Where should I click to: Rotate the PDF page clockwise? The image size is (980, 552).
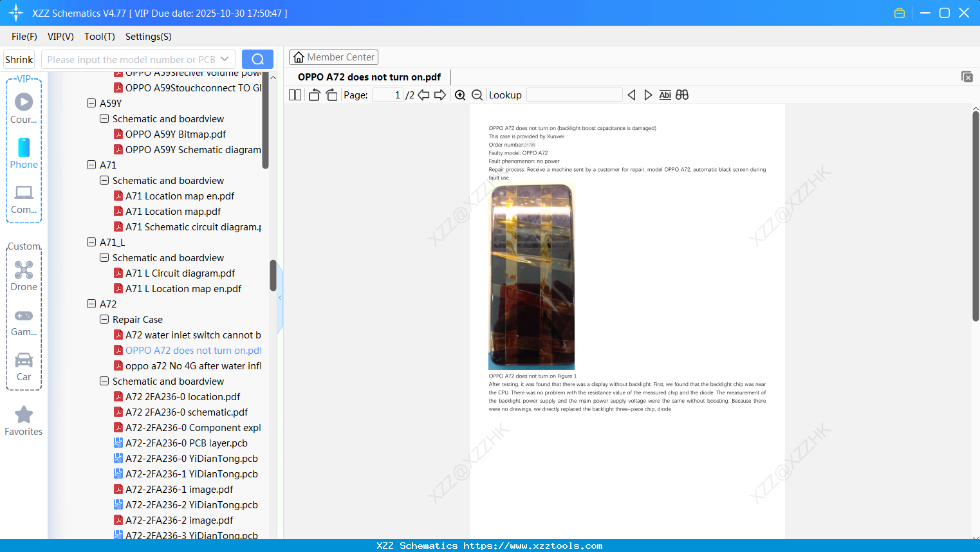click(331, 95)
